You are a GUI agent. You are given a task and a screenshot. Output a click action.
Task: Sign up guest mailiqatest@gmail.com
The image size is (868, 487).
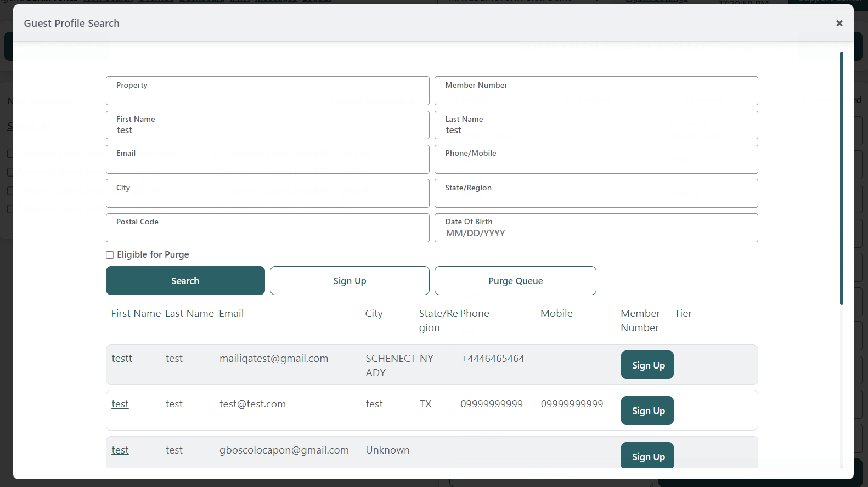point(647,365)
